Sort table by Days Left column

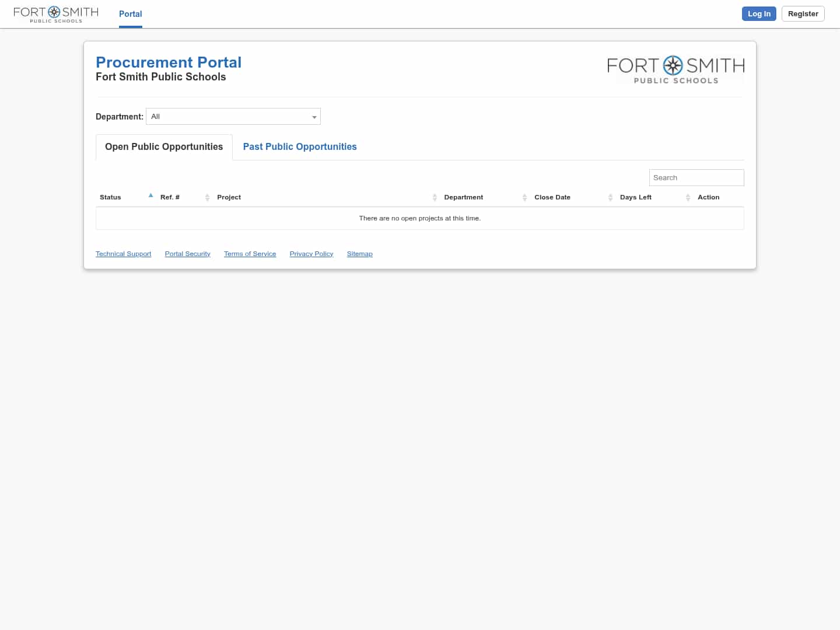click(x=655, y=197)
